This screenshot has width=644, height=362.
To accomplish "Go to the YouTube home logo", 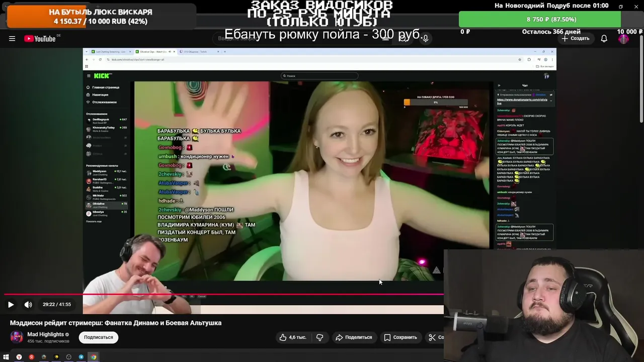I will coord(40,39).
